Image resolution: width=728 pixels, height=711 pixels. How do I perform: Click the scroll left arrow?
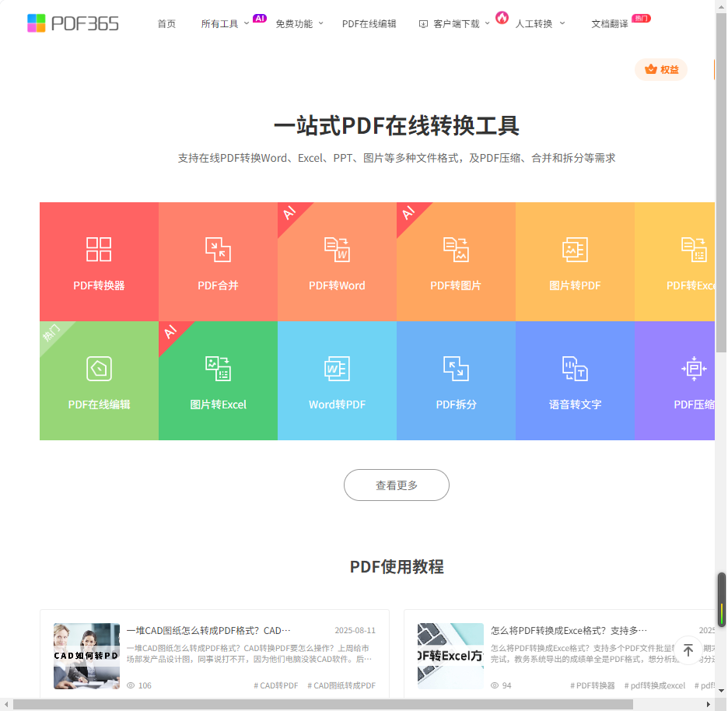pos(6,705)
